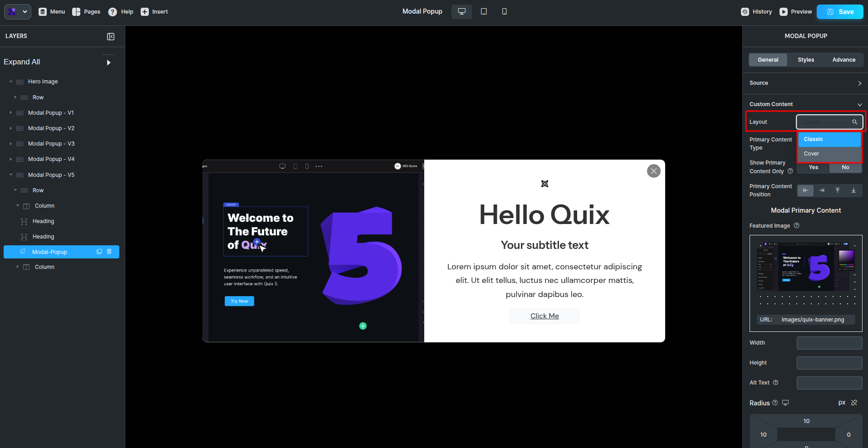
Task: Duplicate the Modal-Popup layer via copy icon
Action: click(99, 252)
